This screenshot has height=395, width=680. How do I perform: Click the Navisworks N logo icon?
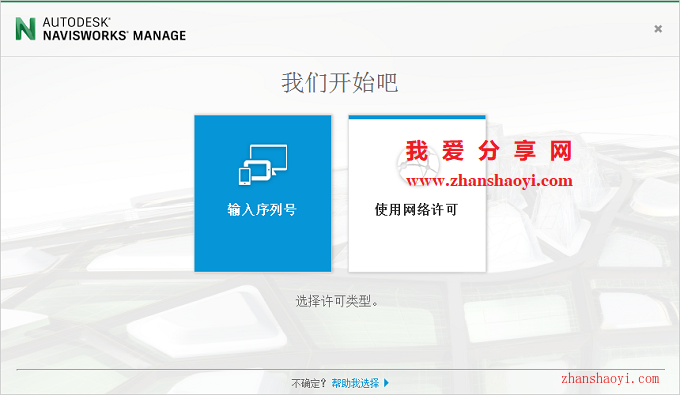[25, 29]
